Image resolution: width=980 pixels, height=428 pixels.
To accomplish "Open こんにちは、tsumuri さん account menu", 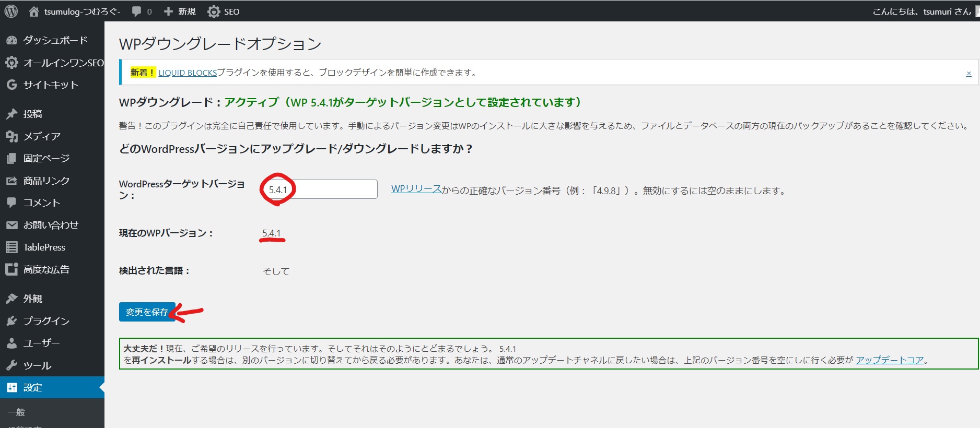I will pos(921,11).
